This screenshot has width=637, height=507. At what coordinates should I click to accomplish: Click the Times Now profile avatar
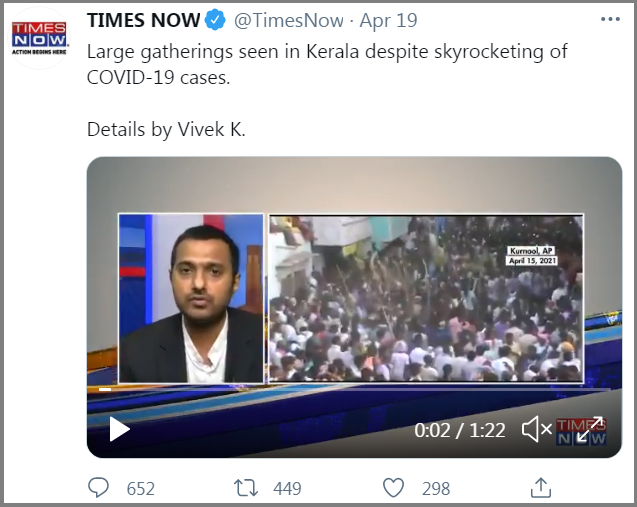(39, 39)
